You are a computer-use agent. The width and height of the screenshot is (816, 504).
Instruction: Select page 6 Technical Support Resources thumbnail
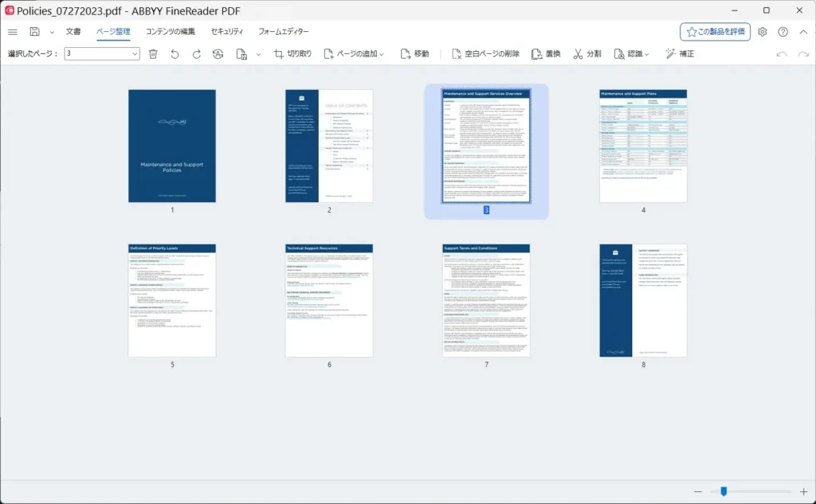click(329, 301)
